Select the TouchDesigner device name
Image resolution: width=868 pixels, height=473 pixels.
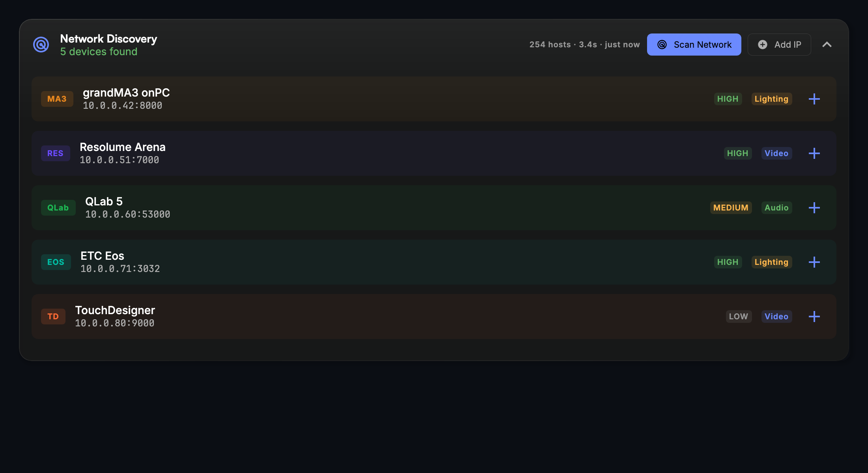click(115, 310)
